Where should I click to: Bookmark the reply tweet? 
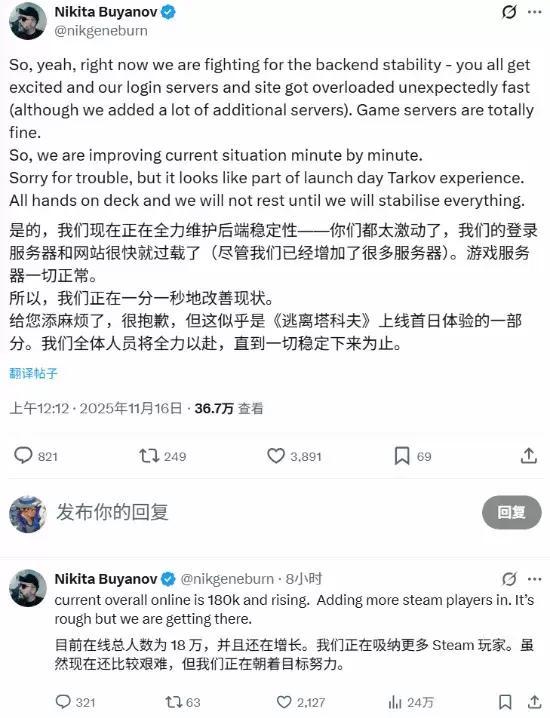(x=505, y=702)
